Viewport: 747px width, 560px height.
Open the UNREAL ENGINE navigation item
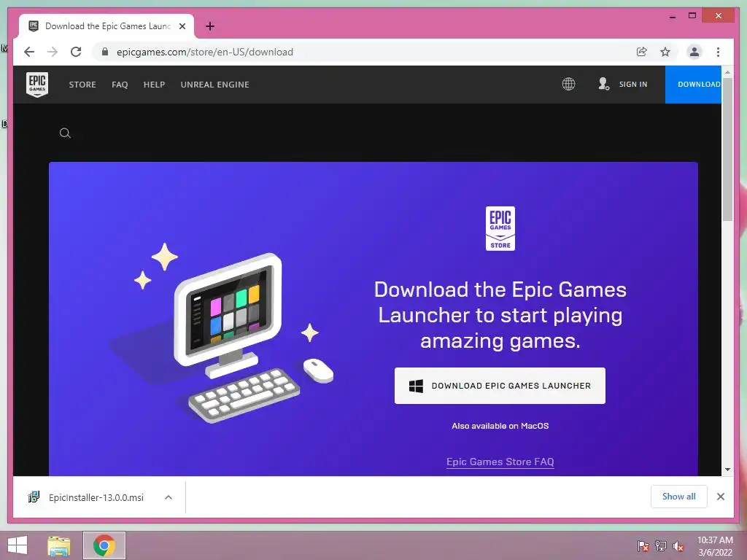point(215,85)
